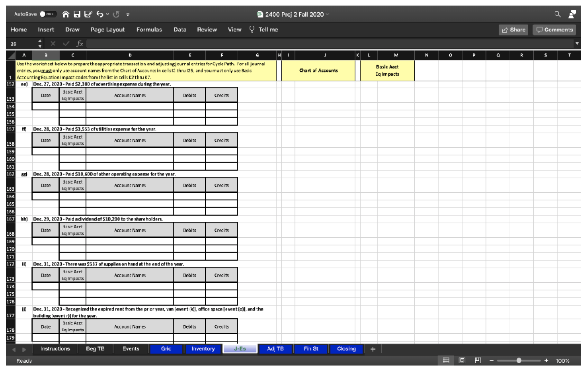Click the Basic Acct Eq Impacts yellow cell
Image resolution: width=588 pixels, height=367 pixels.
(387, 71)
